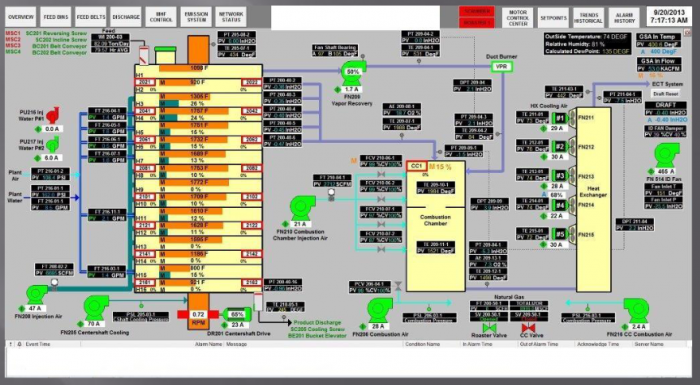Select HX cooling fan #3 at FN213
The image size is (700, 385).
pyautogui.click(x=563, y=176)
